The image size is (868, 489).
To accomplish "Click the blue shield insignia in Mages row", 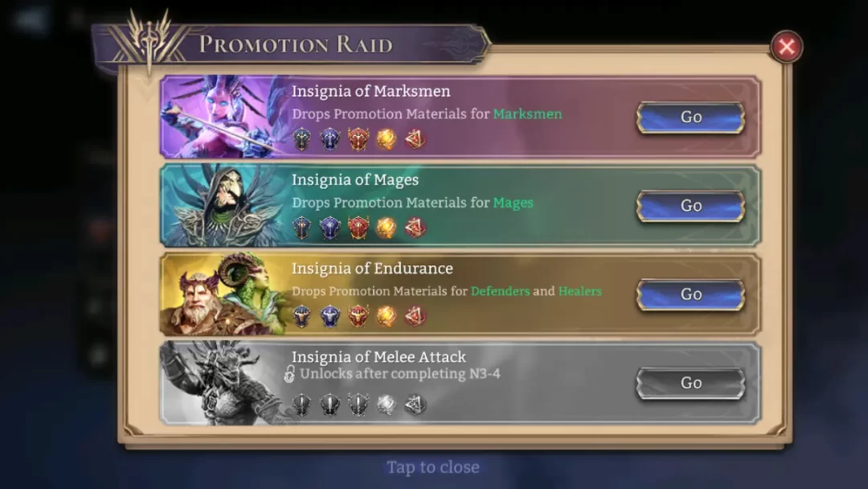I will point(330,228).
